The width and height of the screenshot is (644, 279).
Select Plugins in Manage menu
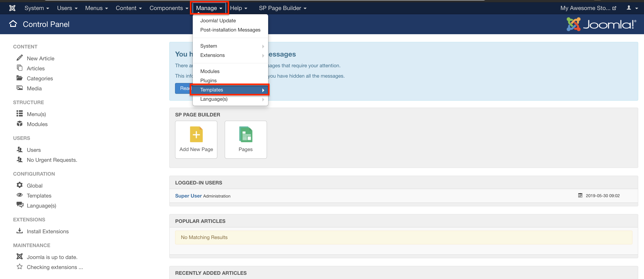click(230, 81)
